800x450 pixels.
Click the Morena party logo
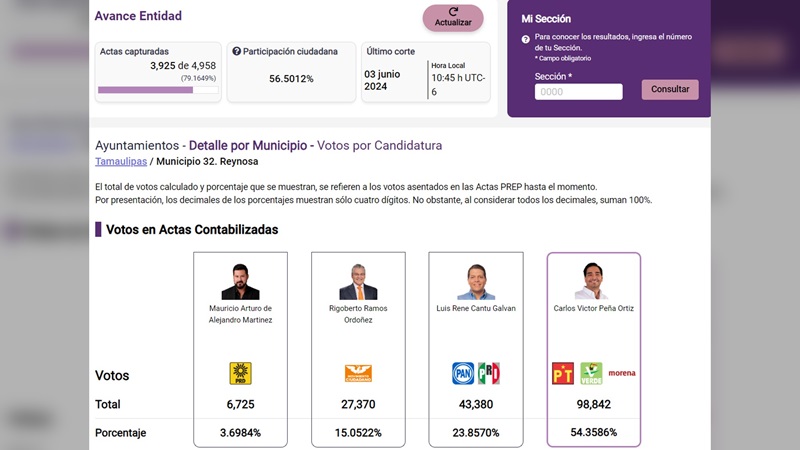click(622, 374)
